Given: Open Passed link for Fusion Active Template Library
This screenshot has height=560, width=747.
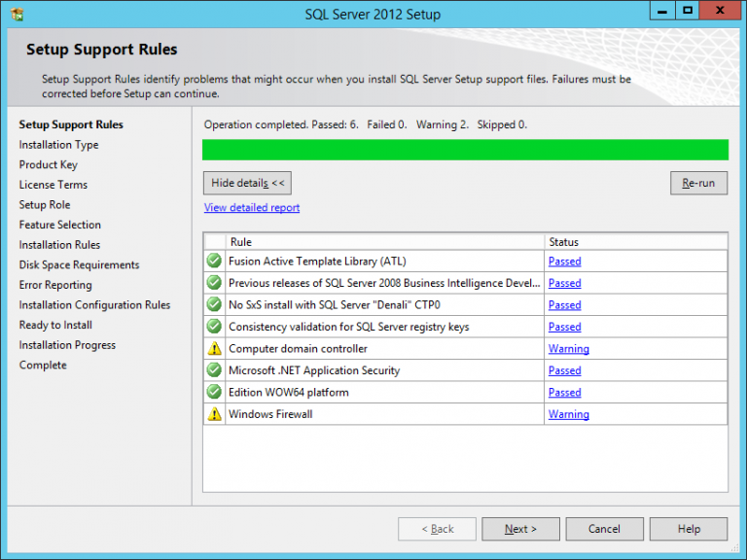Looking at the screenshot, I should tap(564, 262).
